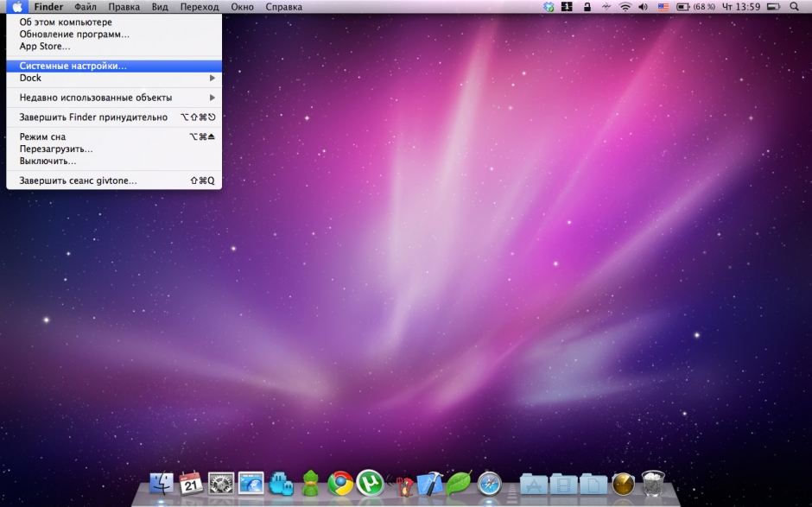The width and height of the screenshot is (812, 507).
Task: Open the Переход menu
Action: click(x=200, y=7)
